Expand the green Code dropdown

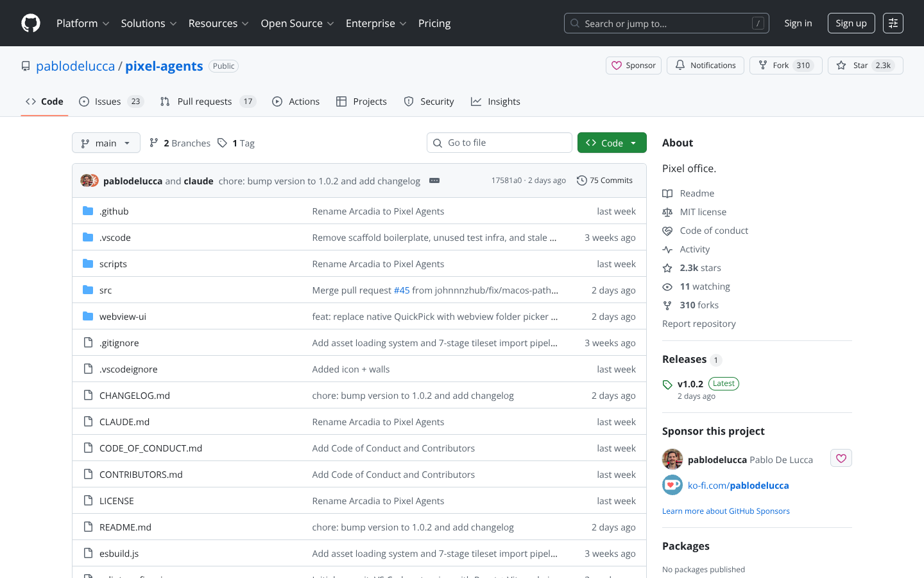click(x=612, y=143)
